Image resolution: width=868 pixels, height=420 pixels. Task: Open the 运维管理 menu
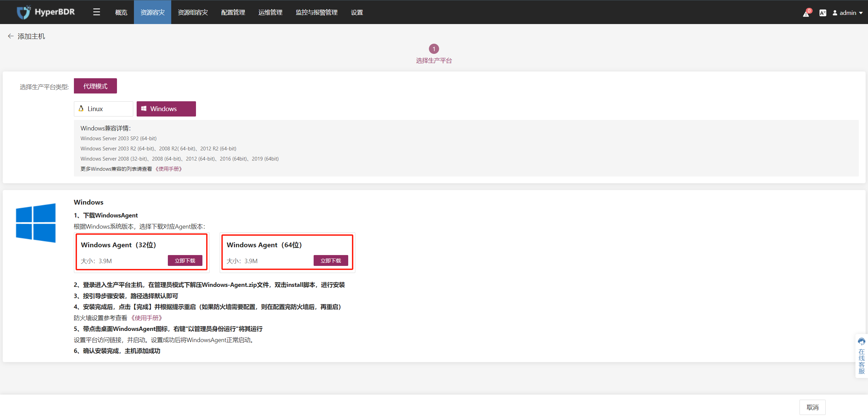(x=270, y=13)
